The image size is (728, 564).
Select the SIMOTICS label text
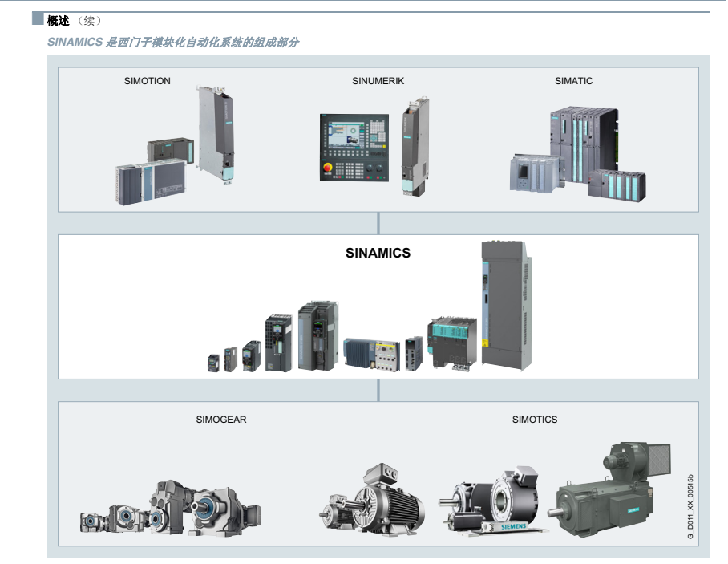[x=534, y=420]
